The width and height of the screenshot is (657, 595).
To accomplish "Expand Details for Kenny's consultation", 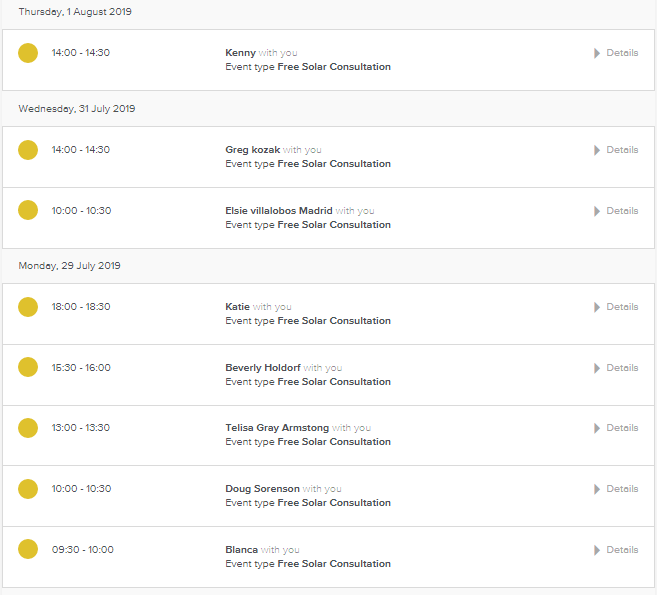I will [616, 53].
